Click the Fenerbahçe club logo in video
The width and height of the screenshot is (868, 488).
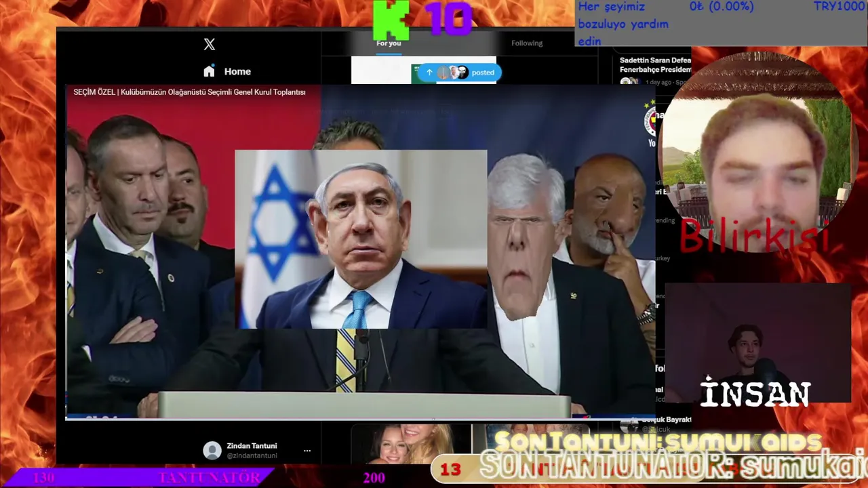tap(650, 121)
